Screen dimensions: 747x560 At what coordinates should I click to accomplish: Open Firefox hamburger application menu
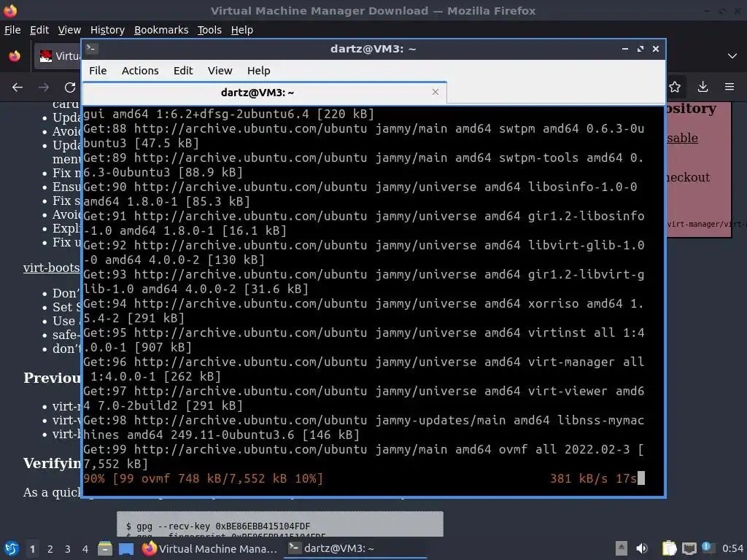(x=729, y=87)
